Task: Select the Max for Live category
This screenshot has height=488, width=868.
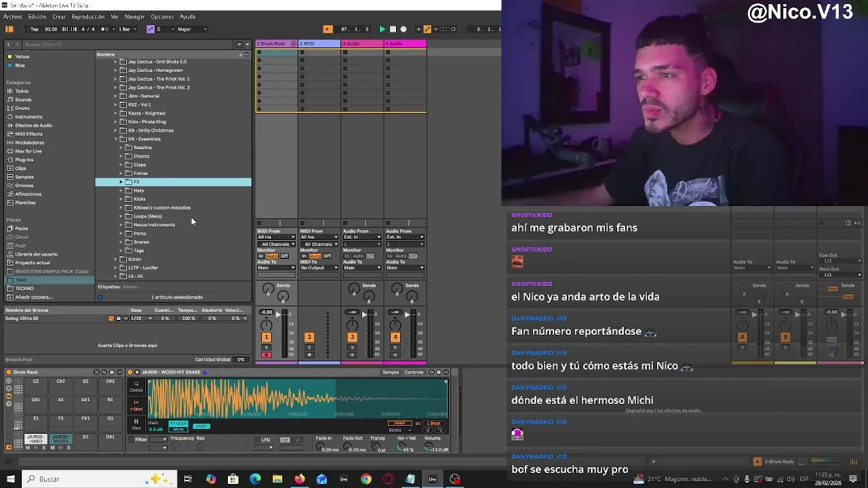Action: click(28, 151)
